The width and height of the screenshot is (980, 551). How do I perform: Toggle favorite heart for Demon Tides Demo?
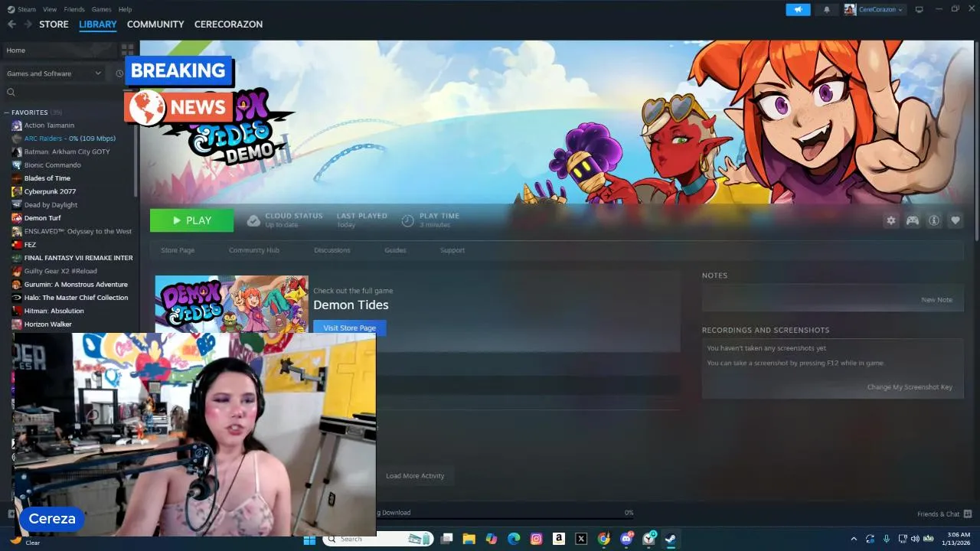tap(955, 220)
